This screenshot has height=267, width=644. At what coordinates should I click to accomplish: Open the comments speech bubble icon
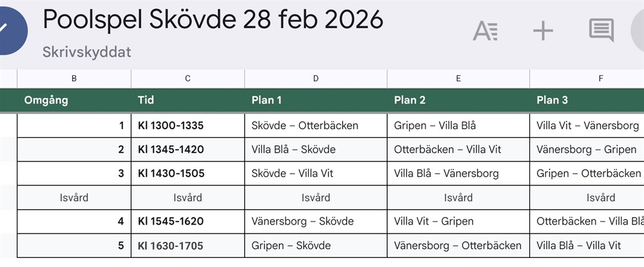point(601,30)
